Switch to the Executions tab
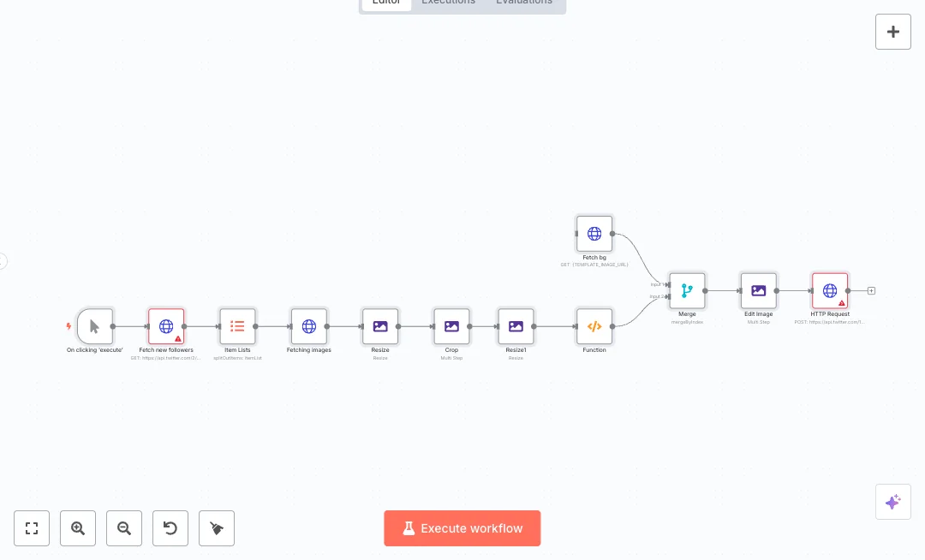Image resolution: width=925 pixels, height=560 pixels. click(x=448, y=3)
